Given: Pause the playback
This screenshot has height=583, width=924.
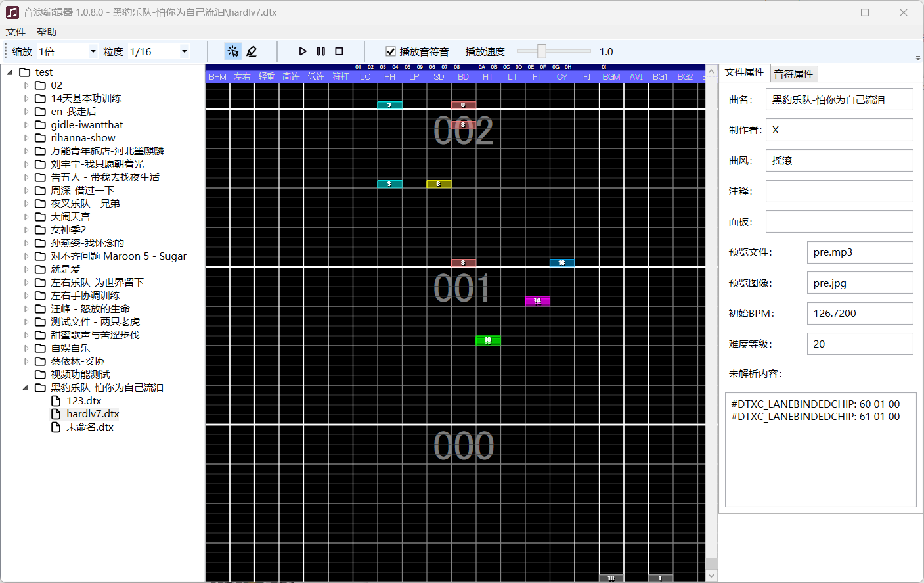Looking at the screenshot, I should tap(320, 51).
